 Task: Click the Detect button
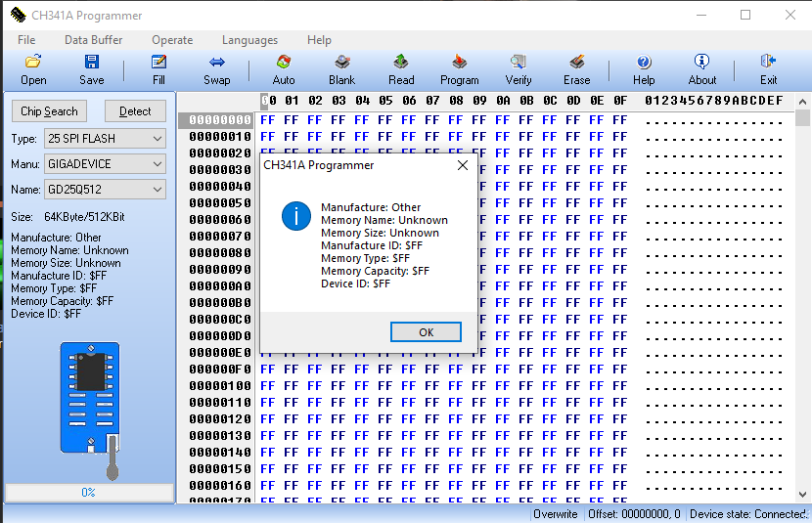pos(135,111)
